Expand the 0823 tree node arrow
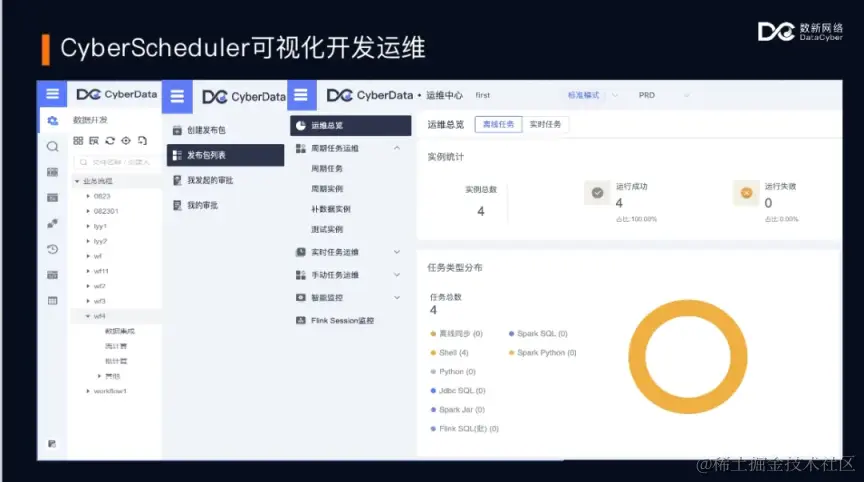 (88, 196)
